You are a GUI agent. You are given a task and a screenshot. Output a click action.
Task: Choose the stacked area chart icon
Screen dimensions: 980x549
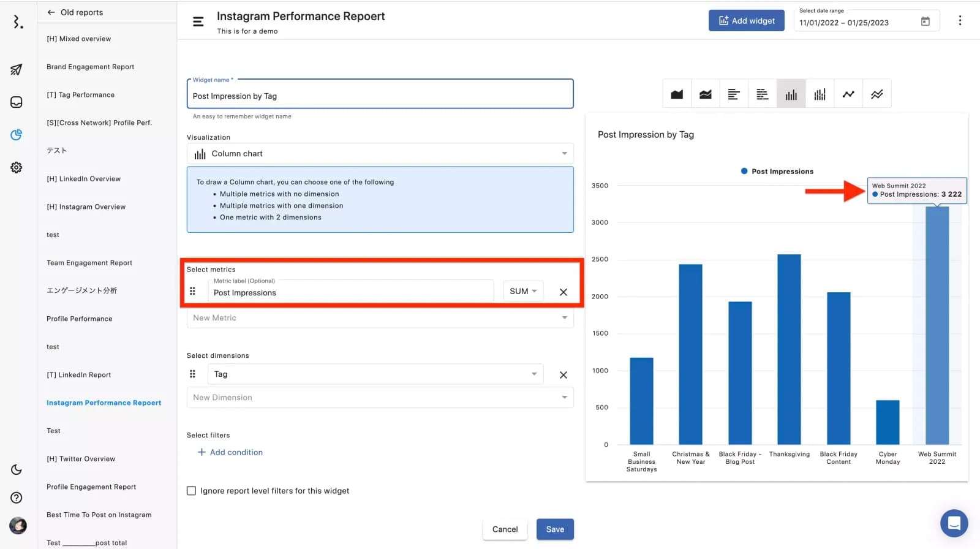click(x=706, y=94)
